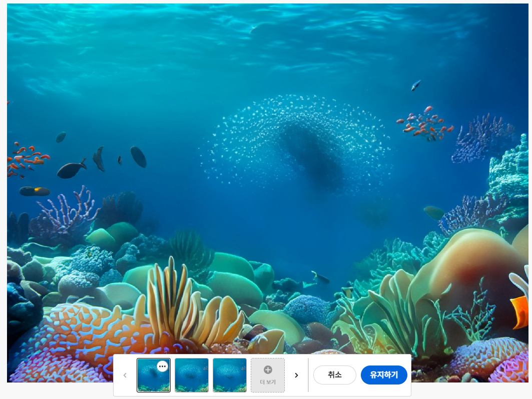Go to previous variations with left chevron
Image resolution: width=532 pixels, height=399 pixels.
click(125, 375)
